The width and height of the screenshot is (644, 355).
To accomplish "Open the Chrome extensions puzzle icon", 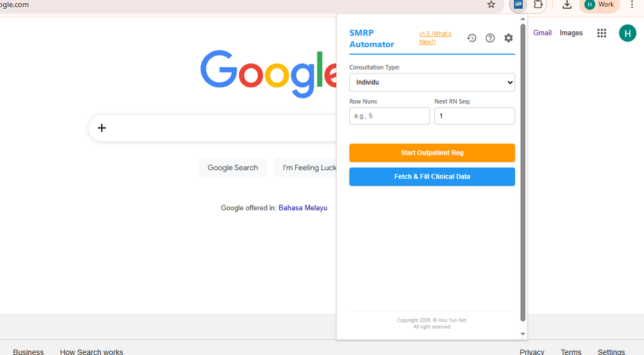I will 538,5.
